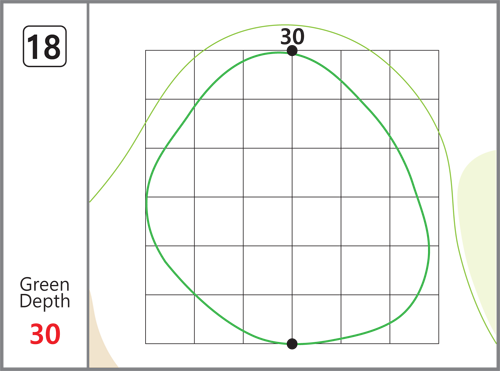Click the black 30 label above the green
Viewport: 500px width, 371px height.
pyautogui.click(x=292, y=36)
